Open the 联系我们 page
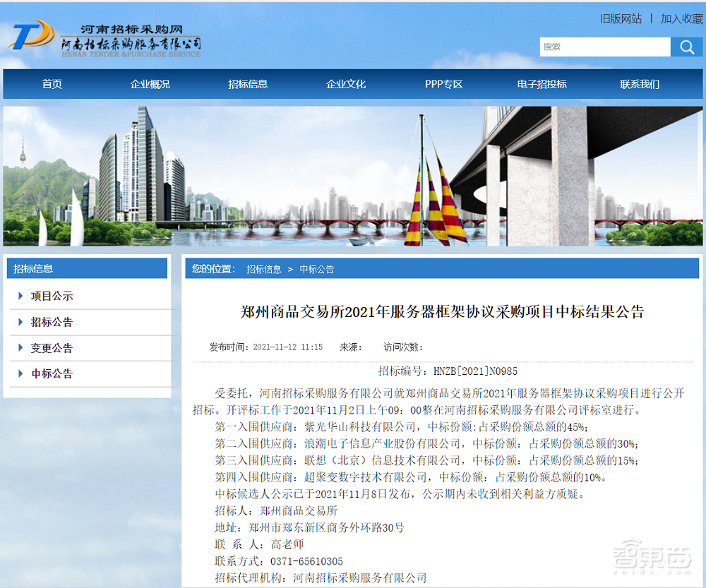 point(638,83)
